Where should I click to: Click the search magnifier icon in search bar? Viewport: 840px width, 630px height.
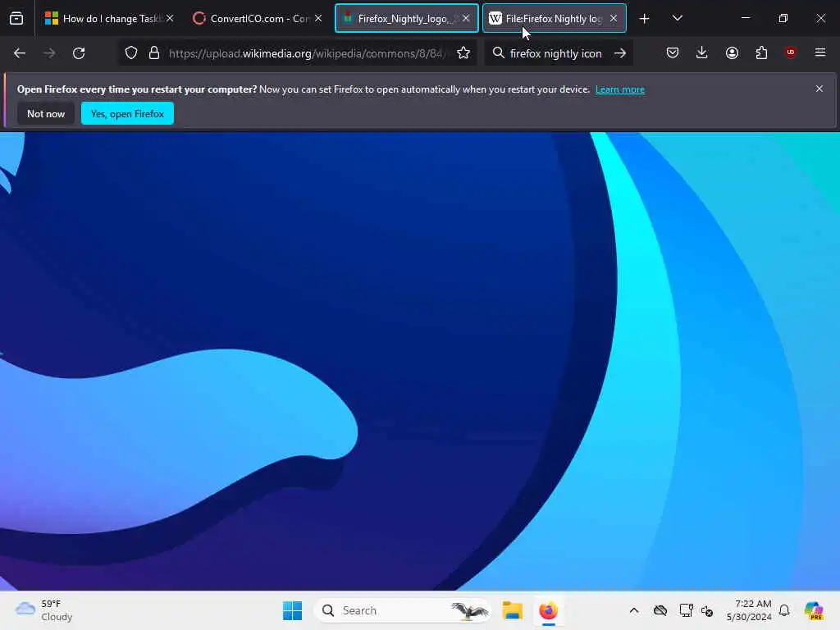[x=498, y=53]
